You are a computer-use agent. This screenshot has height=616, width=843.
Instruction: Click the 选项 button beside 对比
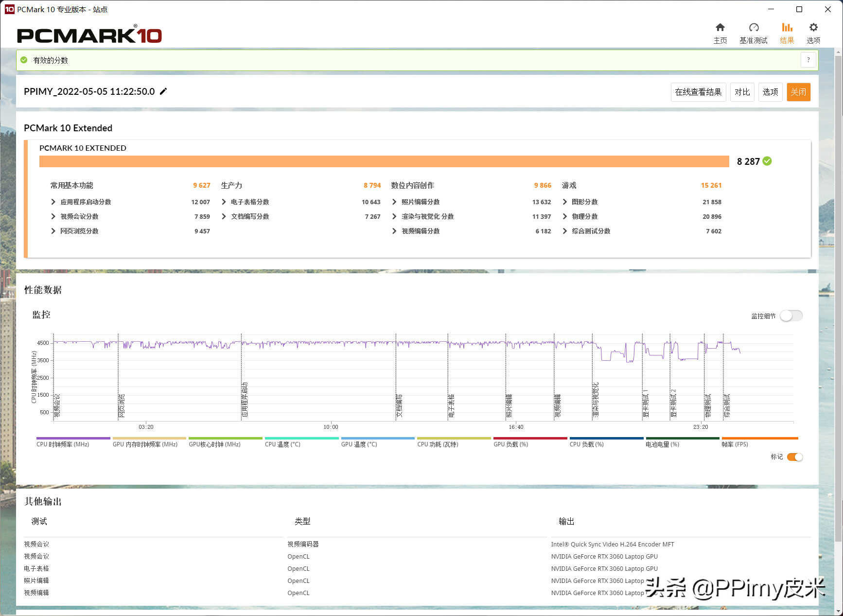point(770,92)
